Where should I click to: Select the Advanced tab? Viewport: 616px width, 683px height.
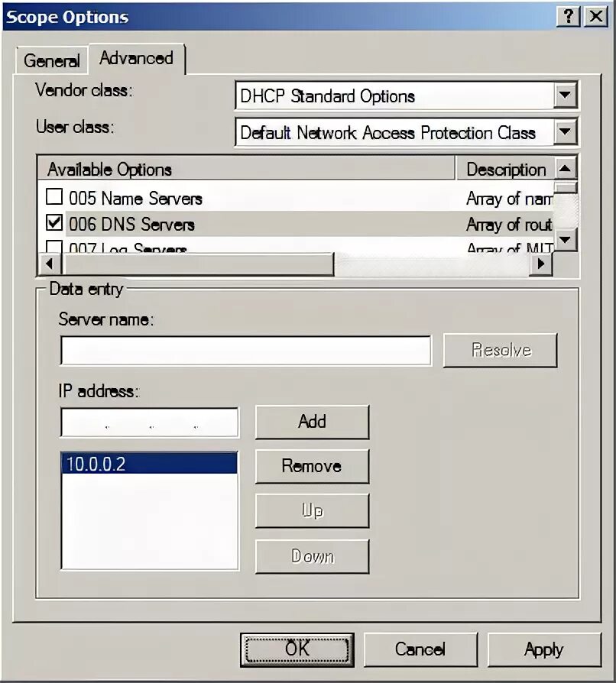click(x=136, y=57)
